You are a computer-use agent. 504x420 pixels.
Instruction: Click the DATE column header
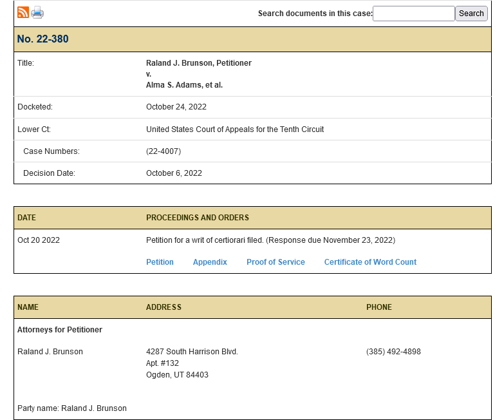pos(26,218)
